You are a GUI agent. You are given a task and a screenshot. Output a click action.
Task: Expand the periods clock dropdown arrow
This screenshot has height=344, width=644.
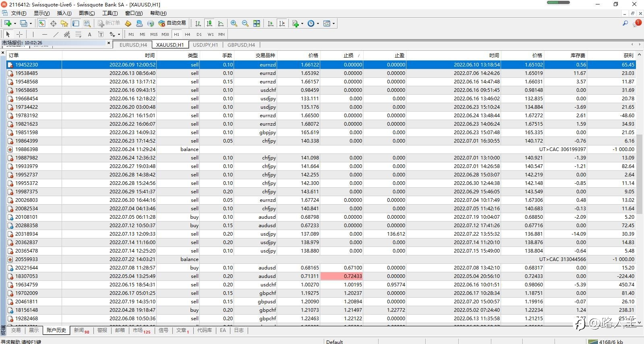[318, 23]
